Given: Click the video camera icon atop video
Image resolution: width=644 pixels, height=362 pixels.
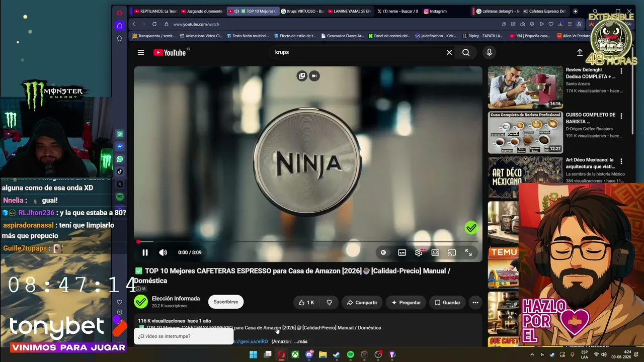Looking at the screenshot, I should [314, 76].
